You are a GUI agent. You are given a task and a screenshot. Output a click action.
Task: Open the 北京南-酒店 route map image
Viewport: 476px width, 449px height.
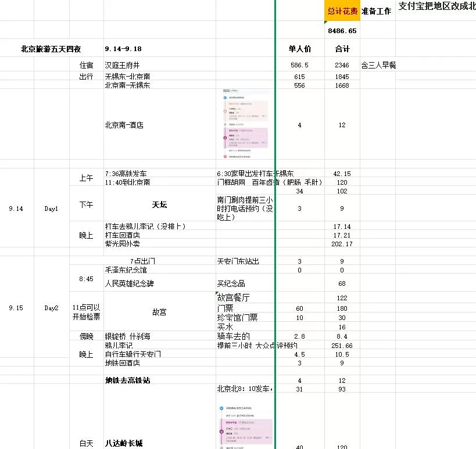tap(245, 124)
